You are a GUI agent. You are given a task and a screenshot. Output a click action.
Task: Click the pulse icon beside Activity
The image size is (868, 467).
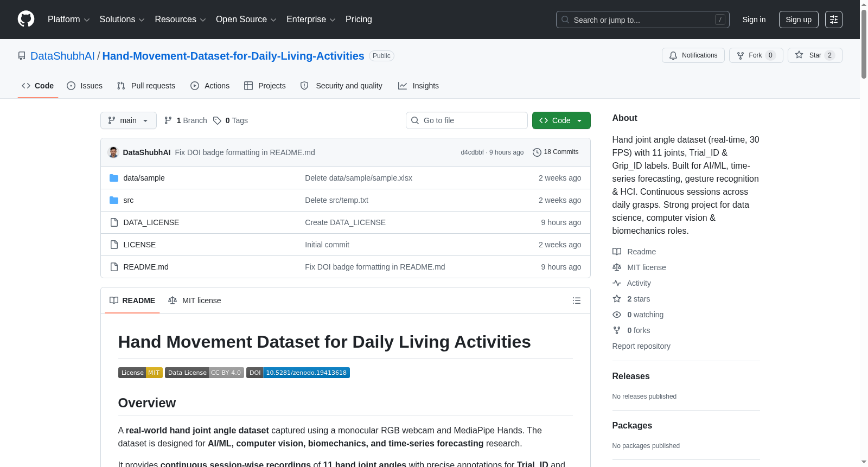tap(617, 283)
